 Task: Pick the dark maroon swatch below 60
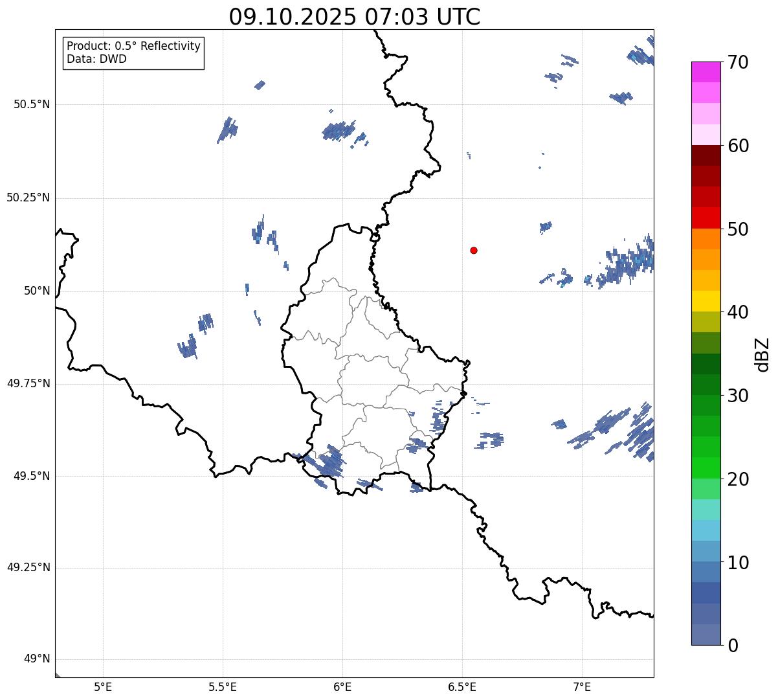coord(706,155)
